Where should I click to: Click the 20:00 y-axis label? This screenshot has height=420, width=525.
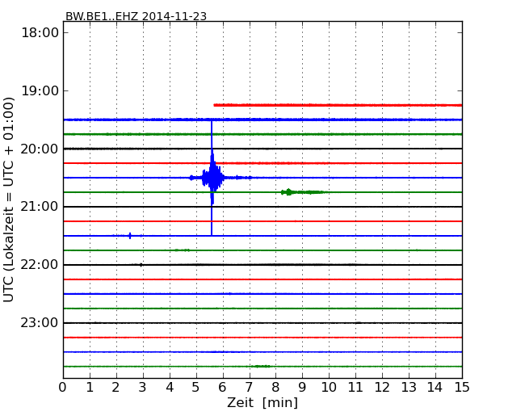[40, 149]
